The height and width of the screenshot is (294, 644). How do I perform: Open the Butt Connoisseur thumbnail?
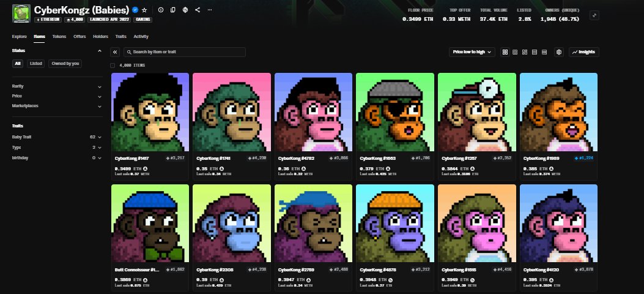[150, 224]
